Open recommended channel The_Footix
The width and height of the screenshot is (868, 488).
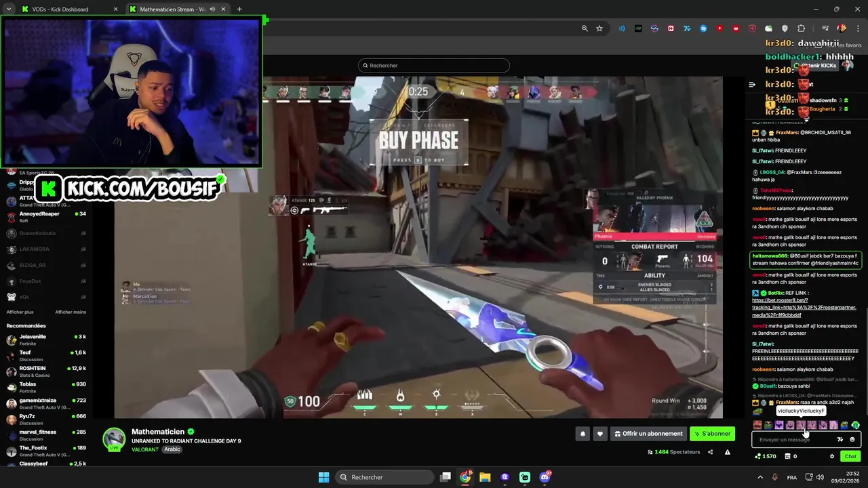[x=46, y=451]
